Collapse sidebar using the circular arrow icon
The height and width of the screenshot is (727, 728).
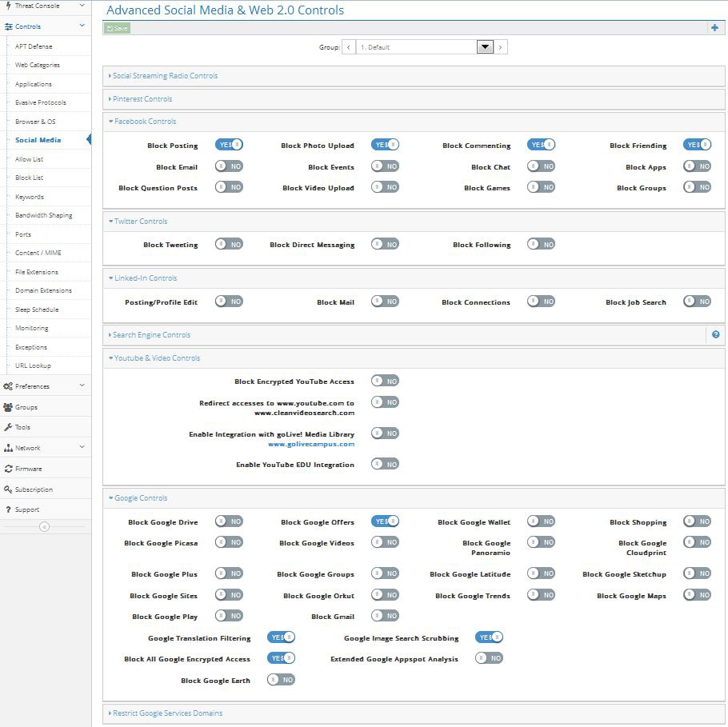click(45, 526)
